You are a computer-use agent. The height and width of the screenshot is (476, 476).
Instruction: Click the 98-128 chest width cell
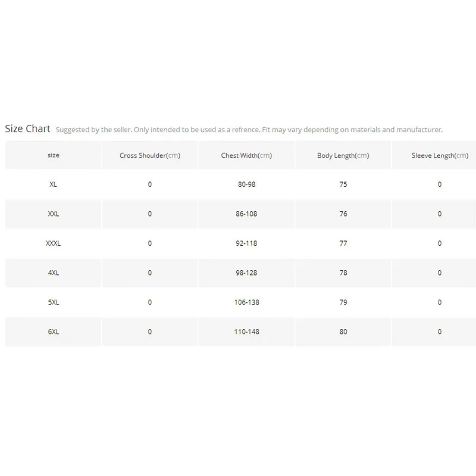(246, 273)
